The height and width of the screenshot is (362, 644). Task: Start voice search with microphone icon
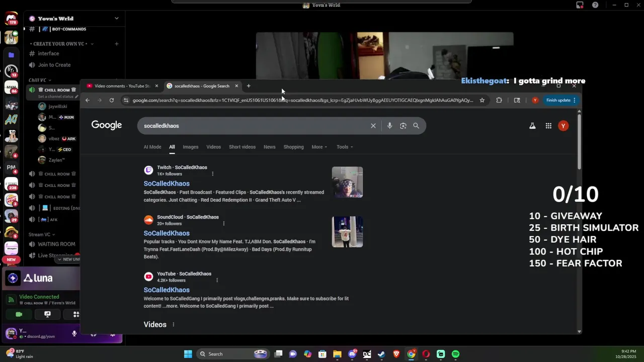pyautogui.click(x=389, y=126)
